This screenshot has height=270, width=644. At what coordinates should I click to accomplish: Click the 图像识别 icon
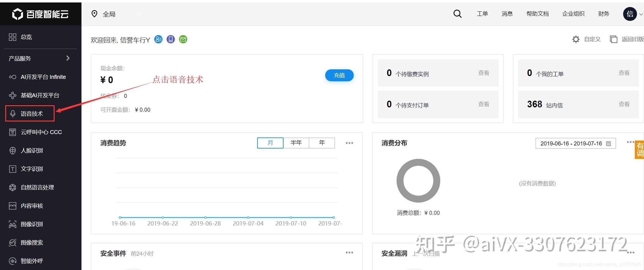(x=13, y=224)
